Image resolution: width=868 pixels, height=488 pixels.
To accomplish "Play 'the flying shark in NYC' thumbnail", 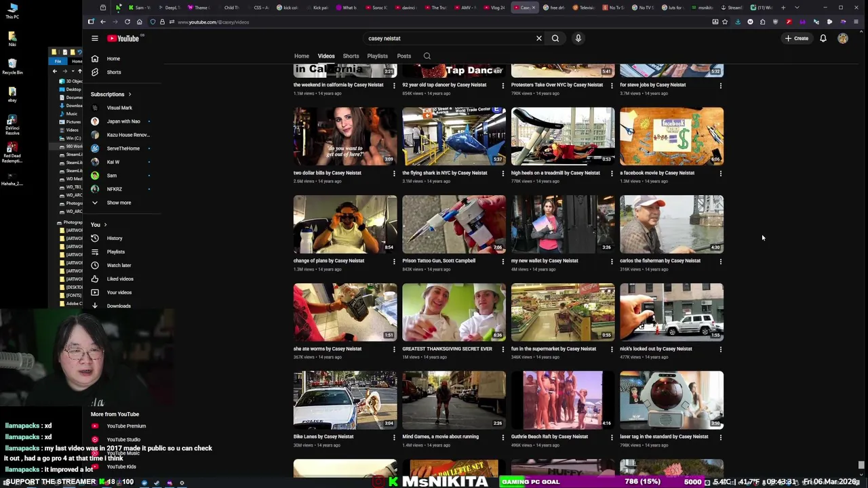I will (x=454, y=136).
